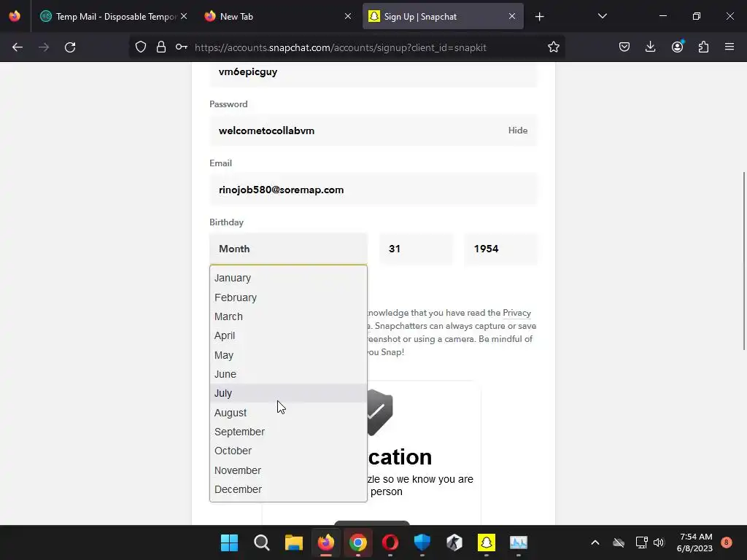Open the Firefox application menu
Viewport: 747px width, 560px height.
(729, 47)
